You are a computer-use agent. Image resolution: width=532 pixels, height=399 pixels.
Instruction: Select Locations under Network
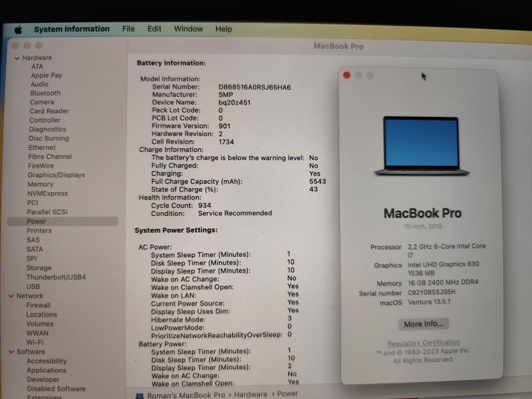[42, 315]
